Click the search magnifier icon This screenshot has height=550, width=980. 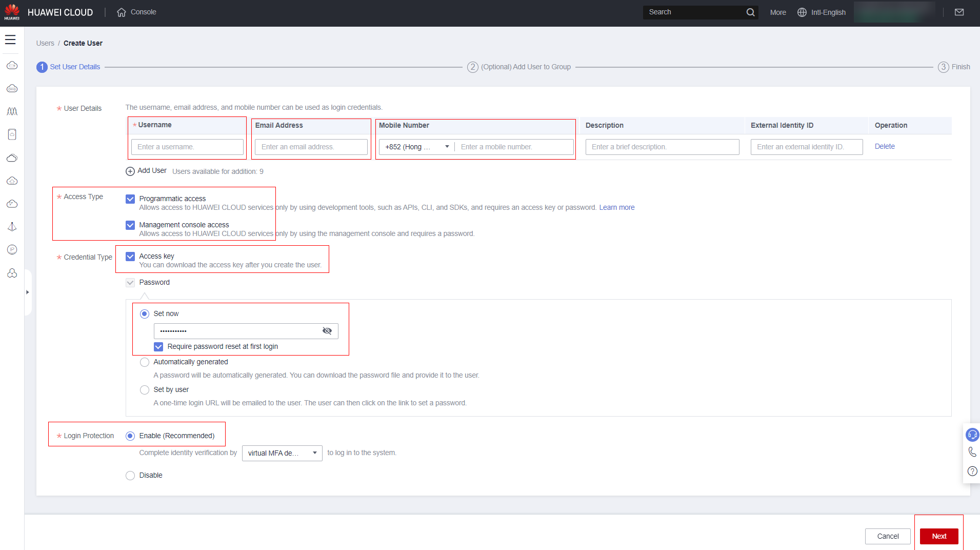(x=750, y=12)
